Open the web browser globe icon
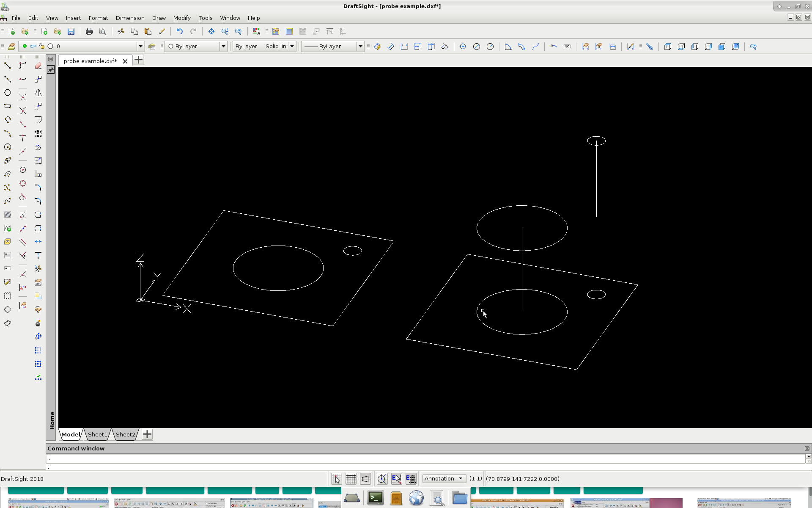 coord(416,498)
